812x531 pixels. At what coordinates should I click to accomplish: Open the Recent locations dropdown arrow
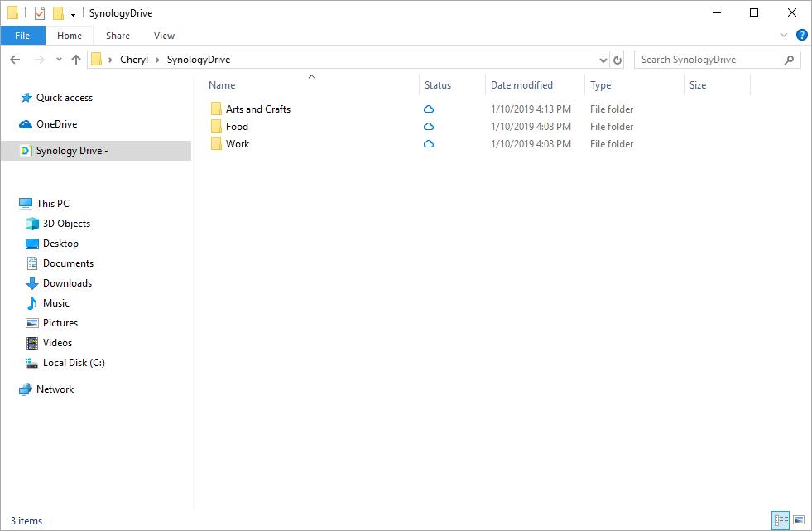pos(59,60)
